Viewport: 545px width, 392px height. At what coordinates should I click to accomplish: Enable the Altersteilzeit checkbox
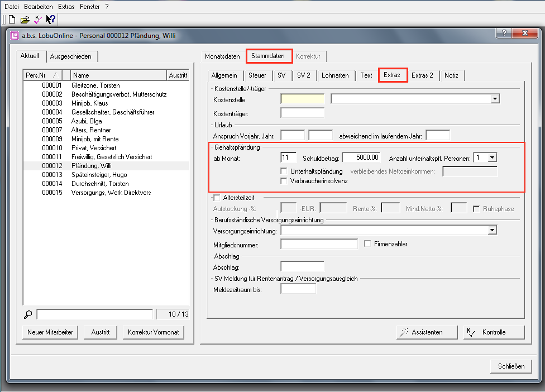pyautogui.click(x=217, y=197)
